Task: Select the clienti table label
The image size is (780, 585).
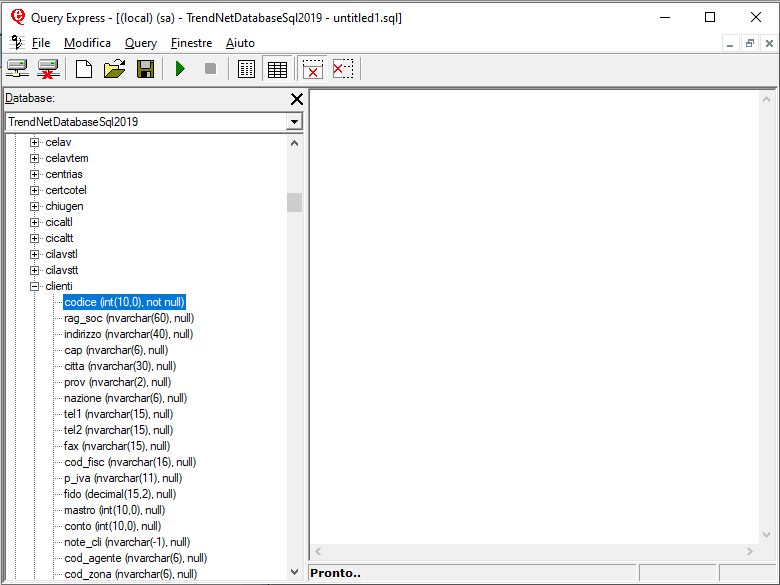Action: (x=59, y=286)
